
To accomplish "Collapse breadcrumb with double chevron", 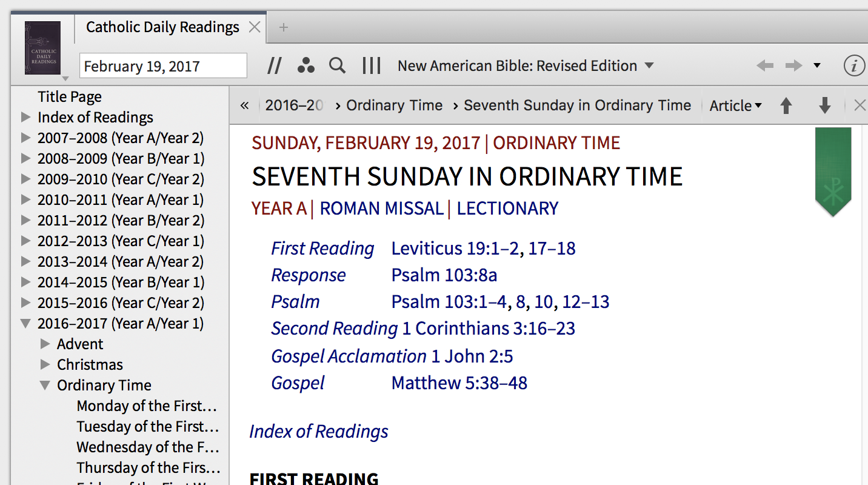I will 244,105.
